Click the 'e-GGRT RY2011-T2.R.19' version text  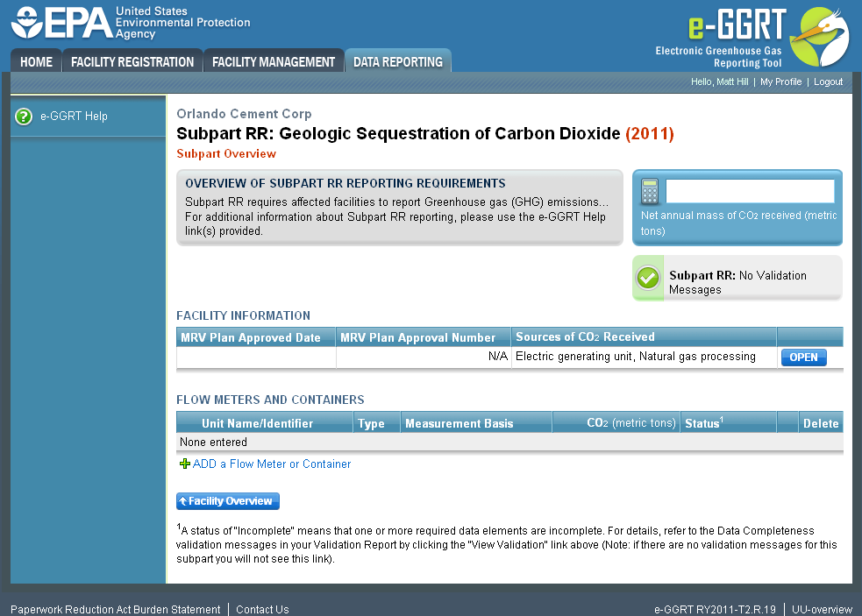[715, 609]
